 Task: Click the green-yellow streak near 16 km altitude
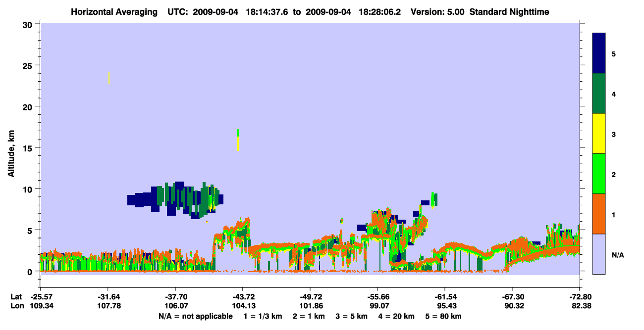point(238,140)
